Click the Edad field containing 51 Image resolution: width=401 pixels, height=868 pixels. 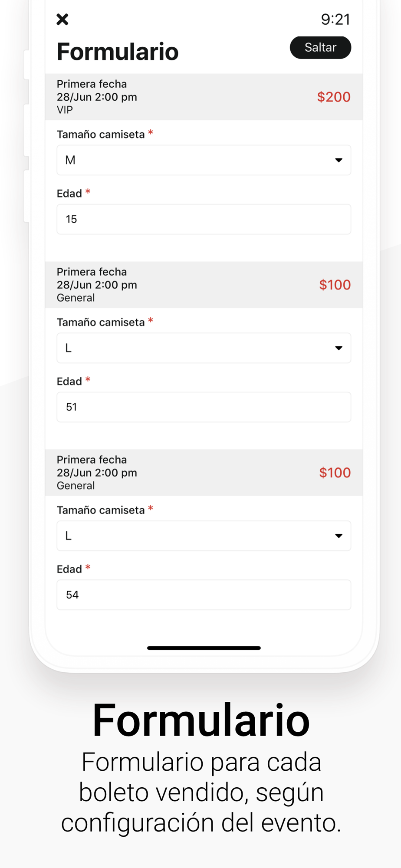(204, 407)
